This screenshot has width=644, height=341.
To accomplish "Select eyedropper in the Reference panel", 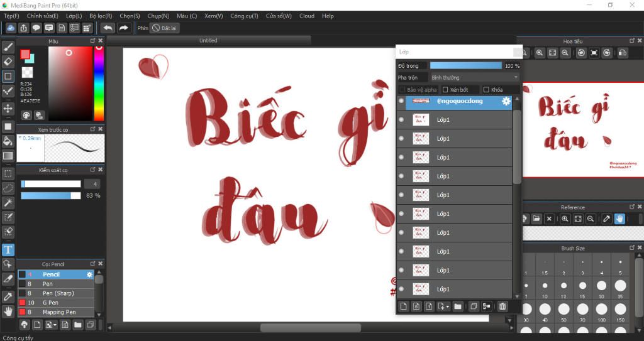I will 607,219.
